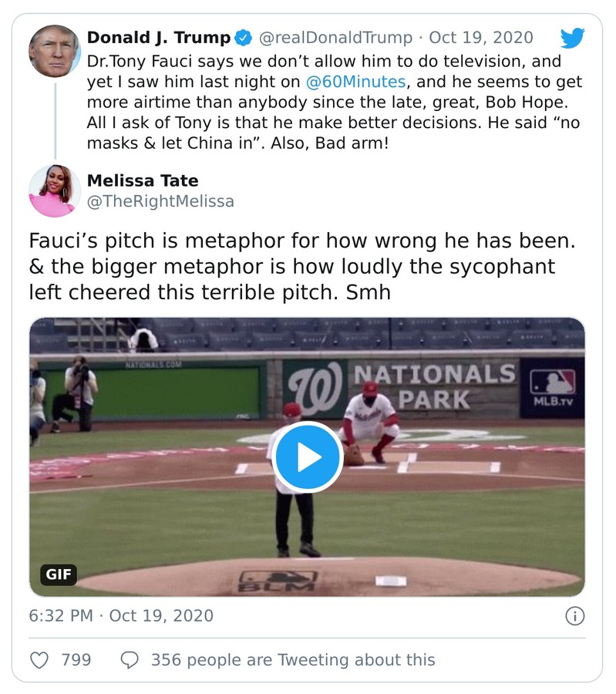Click Donald Trump's profile avatar
Image resolution: width=616 pixels, height=694 pixels.
(x=54, y=49)
